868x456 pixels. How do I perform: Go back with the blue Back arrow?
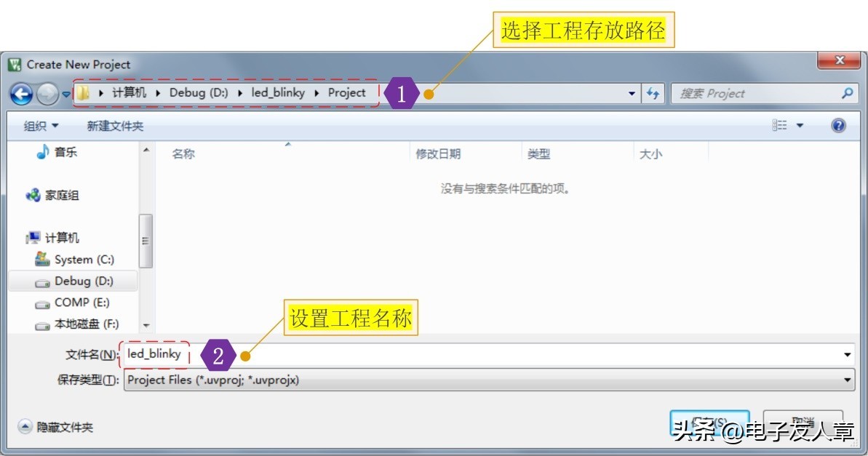(22, 94)
